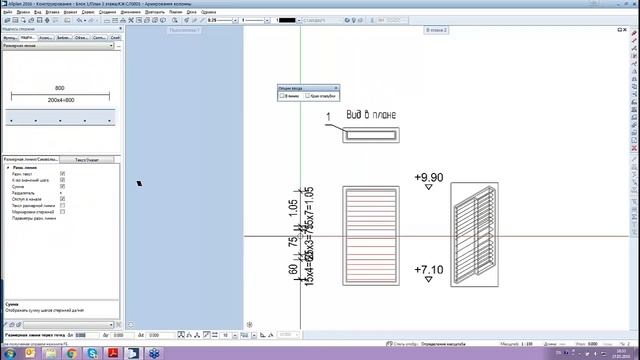Click the Redo arrow in the top toolbar
640x360 pixels.
pyautogui.click(x=91, y=20)
